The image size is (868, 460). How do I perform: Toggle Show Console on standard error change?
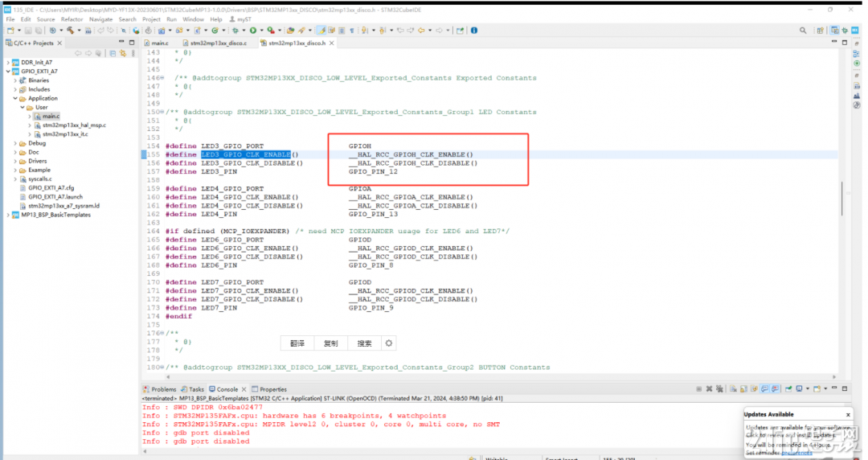coord(775,389)
